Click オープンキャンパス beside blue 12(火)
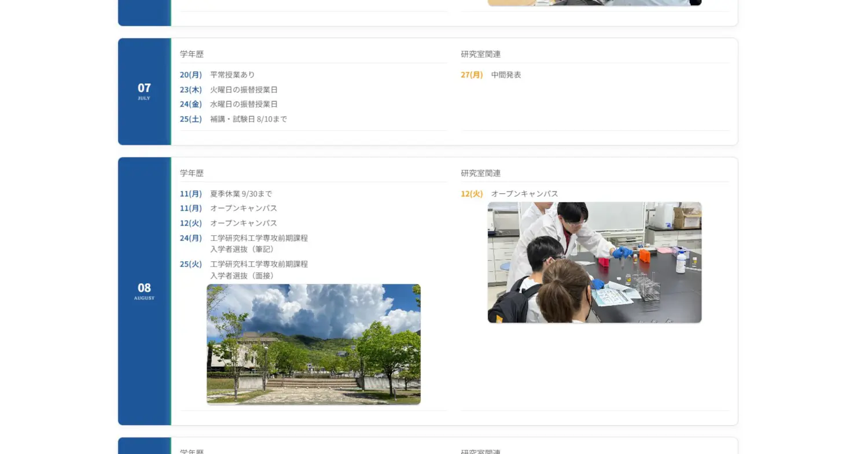The width and height of the screenshot is (868, 454). pyautogui.click(x=244, y=223)
